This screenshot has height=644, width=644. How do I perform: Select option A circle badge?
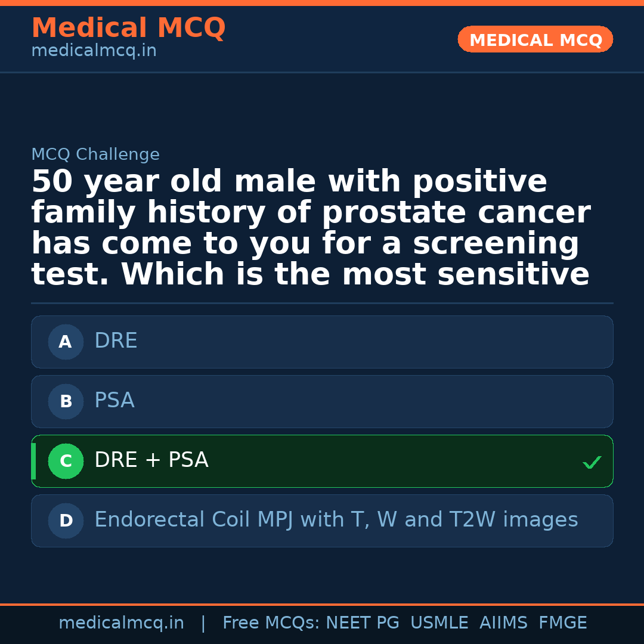click(x=66, y=342)
